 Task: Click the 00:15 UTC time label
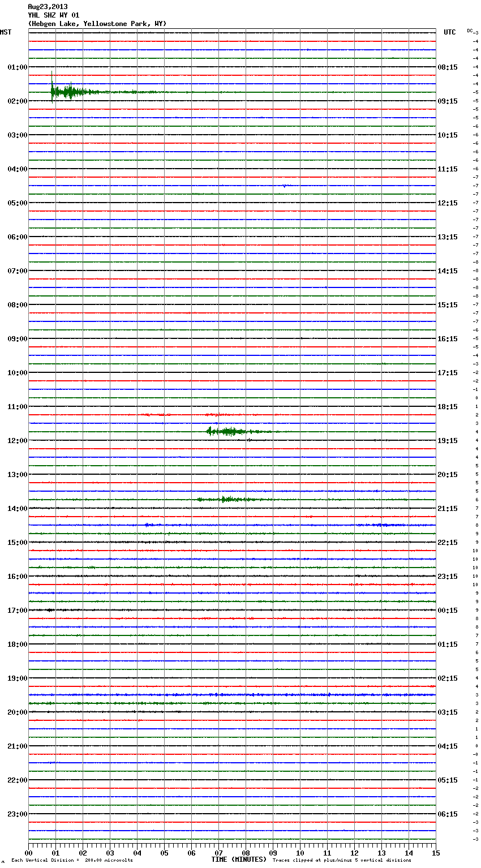tap(448, 611)
